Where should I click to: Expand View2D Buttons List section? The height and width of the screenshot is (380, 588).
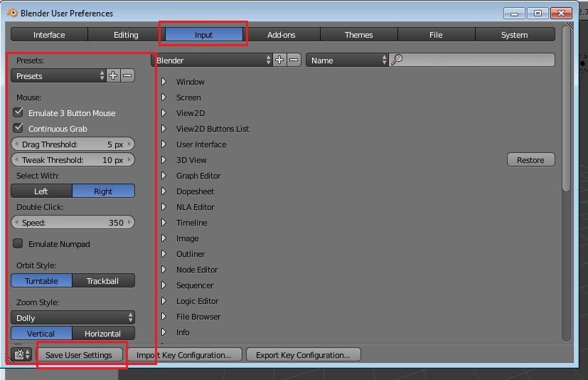[164, 129]
